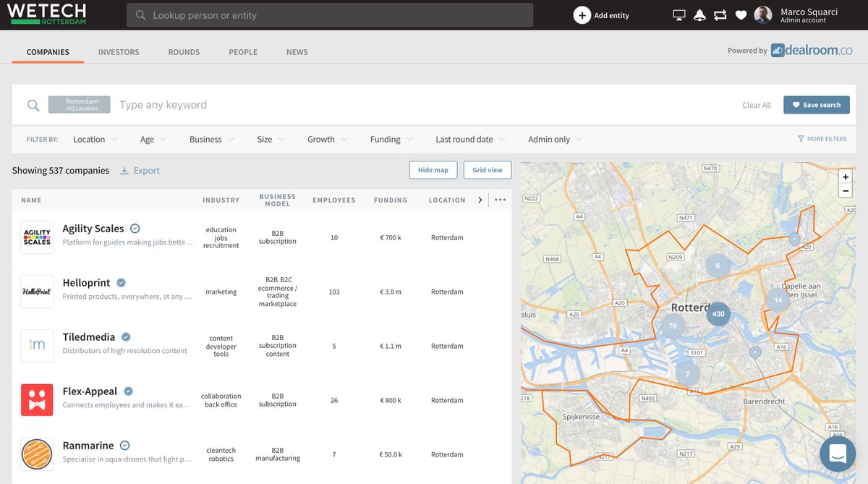Expand the Size filter dropdown
Image resolution: width=868 pixels, height=484 pixels.
coord(271,139)
